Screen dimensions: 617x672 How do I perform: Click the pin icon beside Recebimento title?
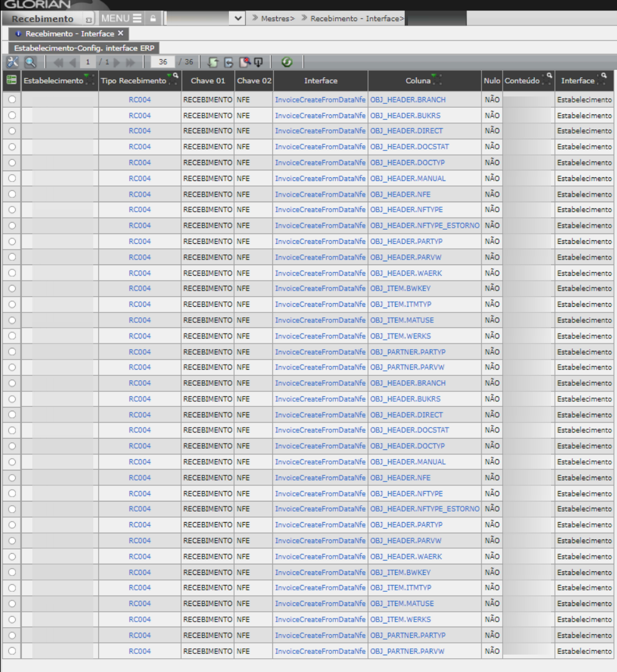click(x=88, y=19)
